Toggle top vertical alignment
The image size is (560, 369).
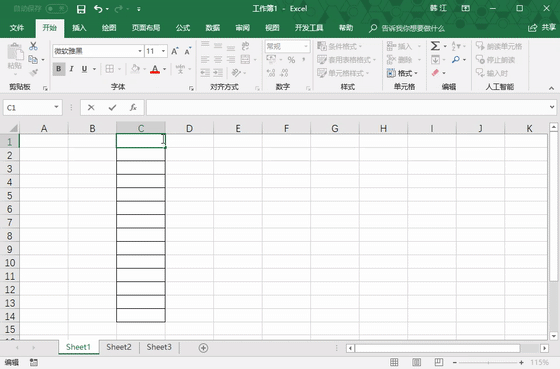click(x=205, y=46)
